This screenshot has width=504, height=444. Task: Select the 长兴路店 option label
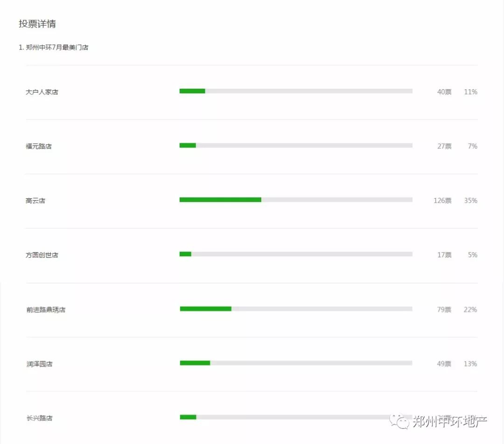pos(39,418)
